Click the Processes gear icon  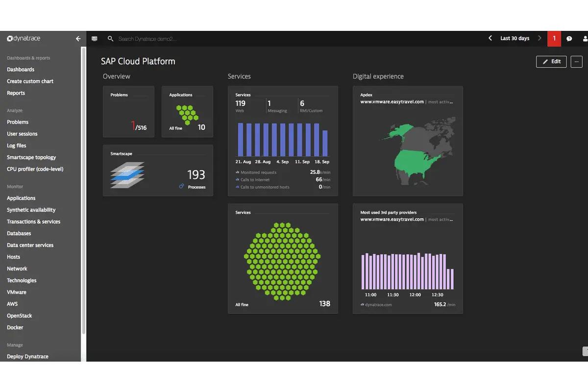[x=182, y=187]
